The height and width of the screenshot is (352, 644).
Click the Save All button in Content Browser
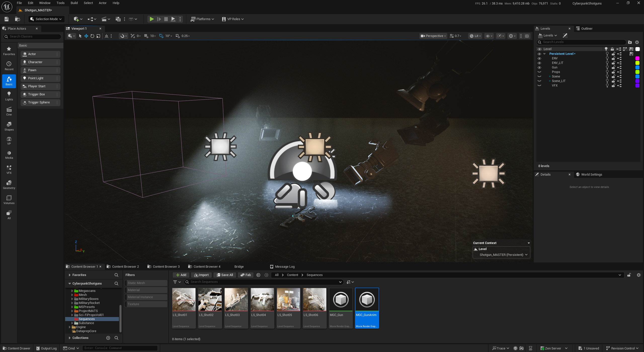225,275
